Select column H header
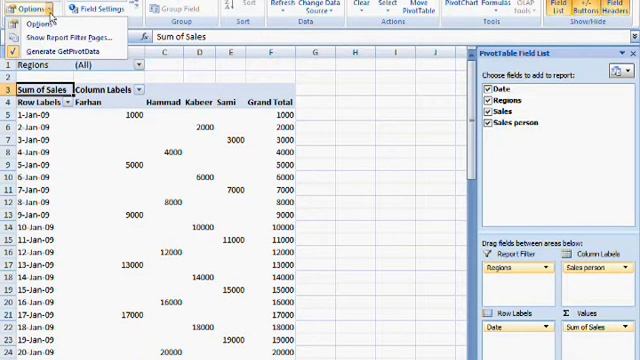The image size is (640, 360). pyautogui.click(x=355, y=52)
